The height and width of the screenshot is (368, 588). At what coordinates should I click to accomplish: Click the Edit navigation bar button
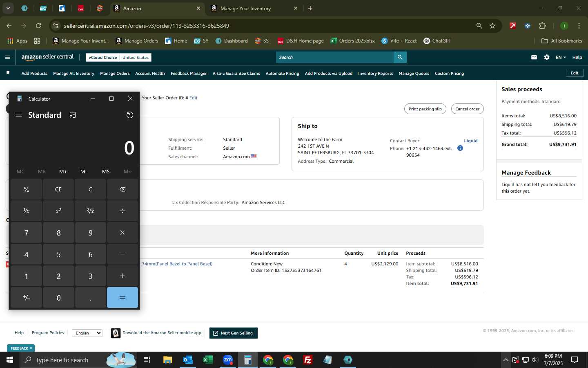tap(575, 73)
